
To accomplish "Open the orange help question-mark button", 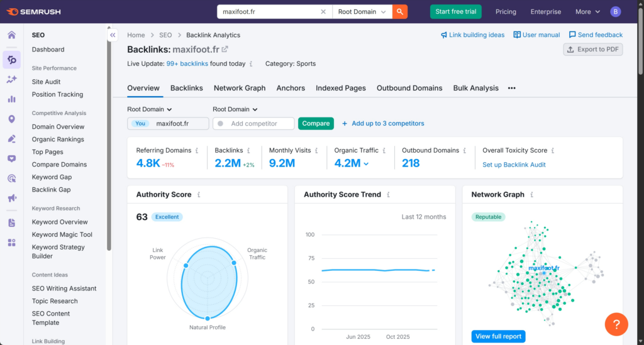I will tap(616, 324).
